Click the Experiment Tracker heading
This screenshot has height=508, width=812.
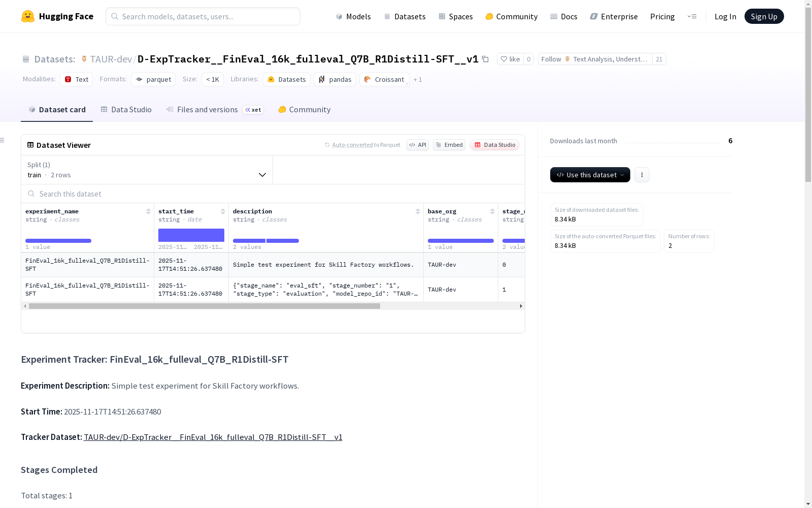(x=155, y=360)
